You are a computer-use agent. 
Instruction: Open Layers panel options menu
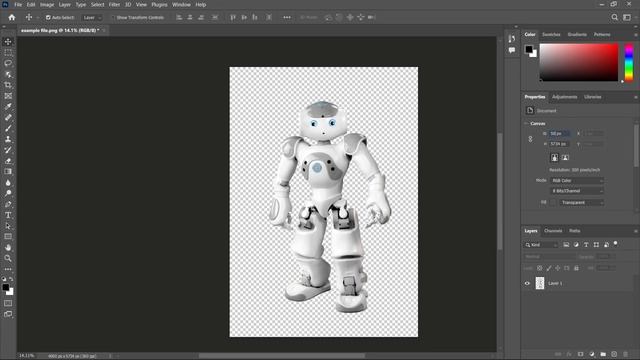point(635,231)
